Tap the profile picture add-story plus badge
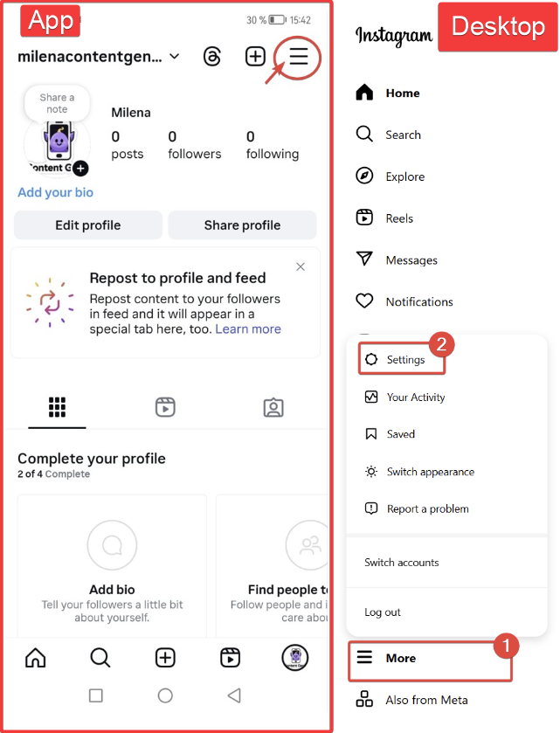The height and width of the screenshot is (733, 560). [x=80, y=168]
